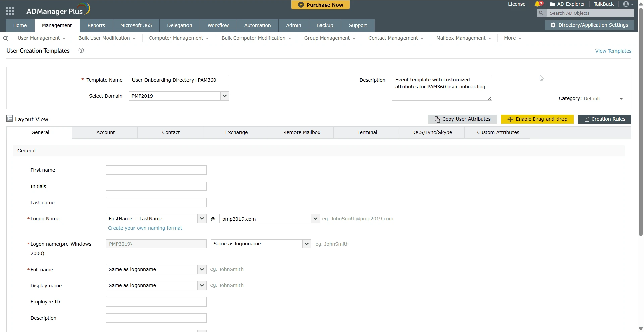Click the Enable Drag-and-drop move icon
The width and height of the screenshot is (644, 332).
510,119
